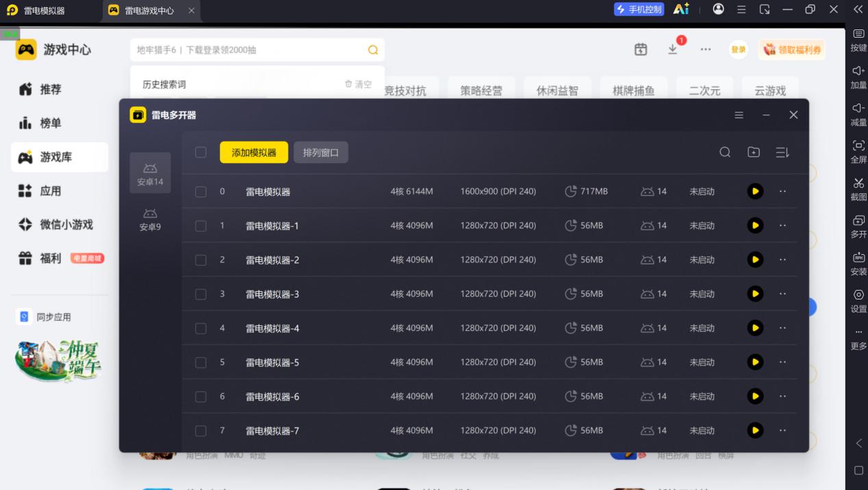Start 雷电模拟器-4 play icon

[755, 328]
